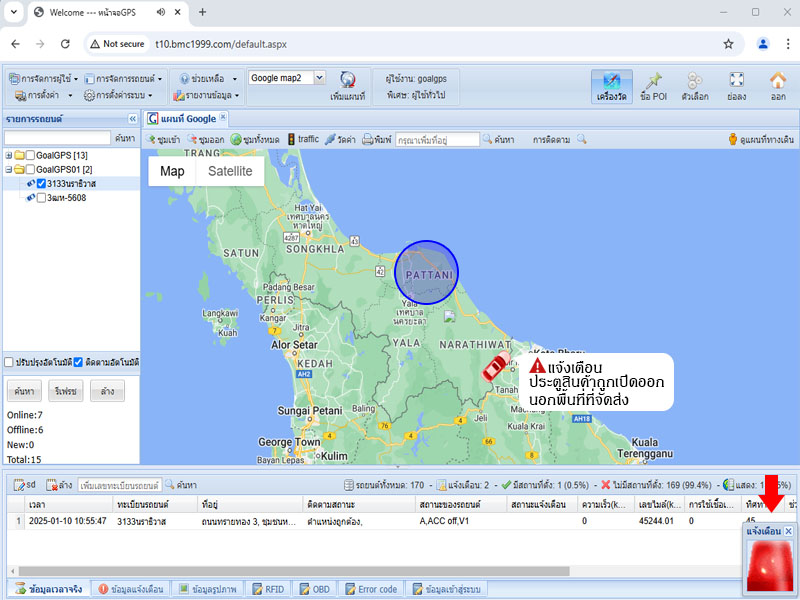800x600 pixels.
Task: Close the แจ้งเตือน alert popup
Action: (788, 531)
